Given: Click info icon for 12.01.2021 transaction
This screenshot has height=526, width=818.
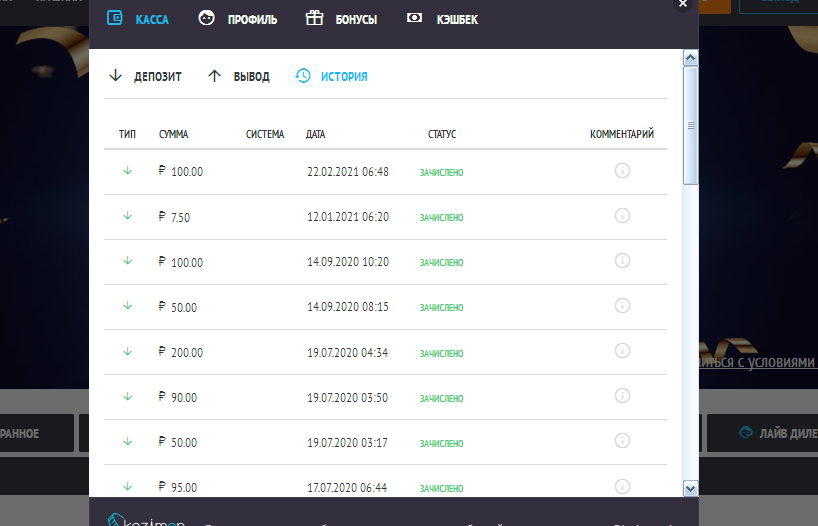Looking at the screenshot, I should pyautogui.click(x=622, y=216).
